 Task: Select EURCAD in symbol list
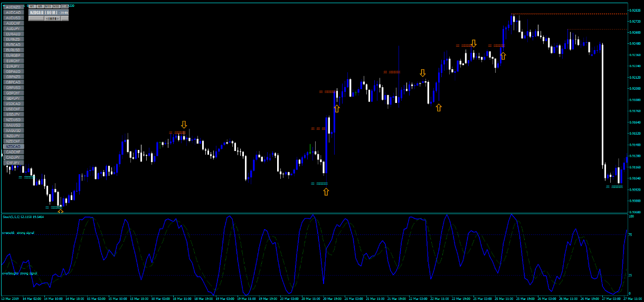click(13, 45)
